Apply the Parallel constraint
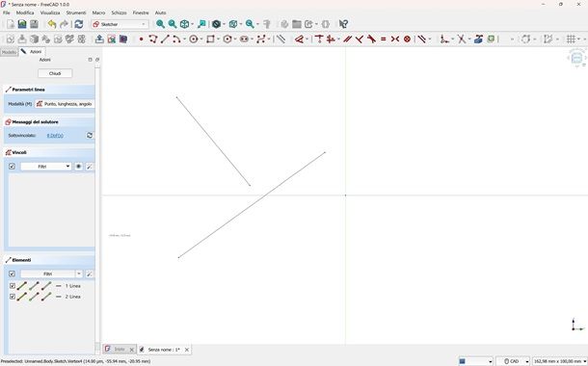 click(347, 39)
